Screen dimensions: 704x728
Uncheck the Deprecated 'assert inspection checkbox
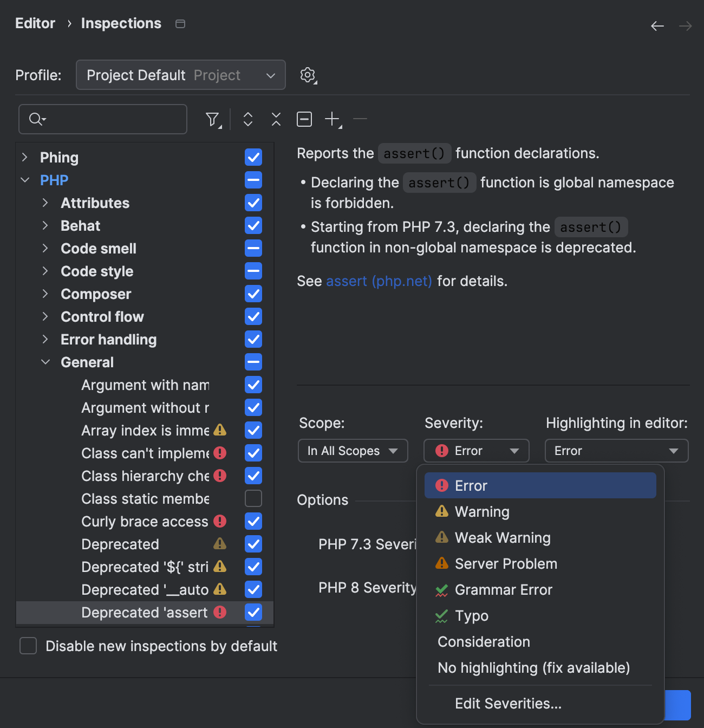point(253,612)
